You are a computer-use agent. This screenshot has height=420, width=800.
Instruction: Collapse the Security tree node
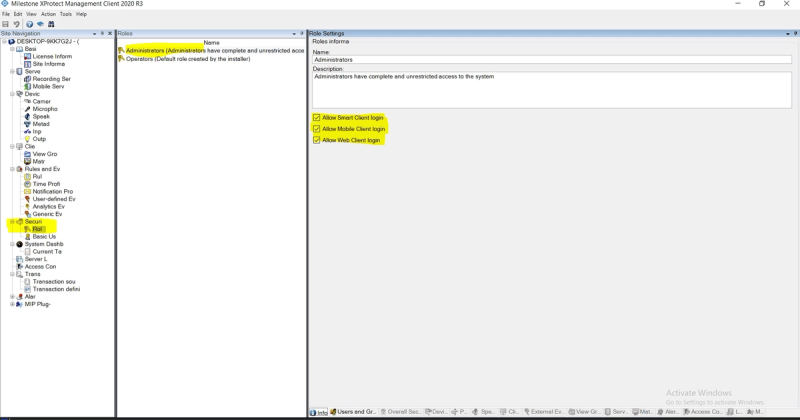(12, 221)
